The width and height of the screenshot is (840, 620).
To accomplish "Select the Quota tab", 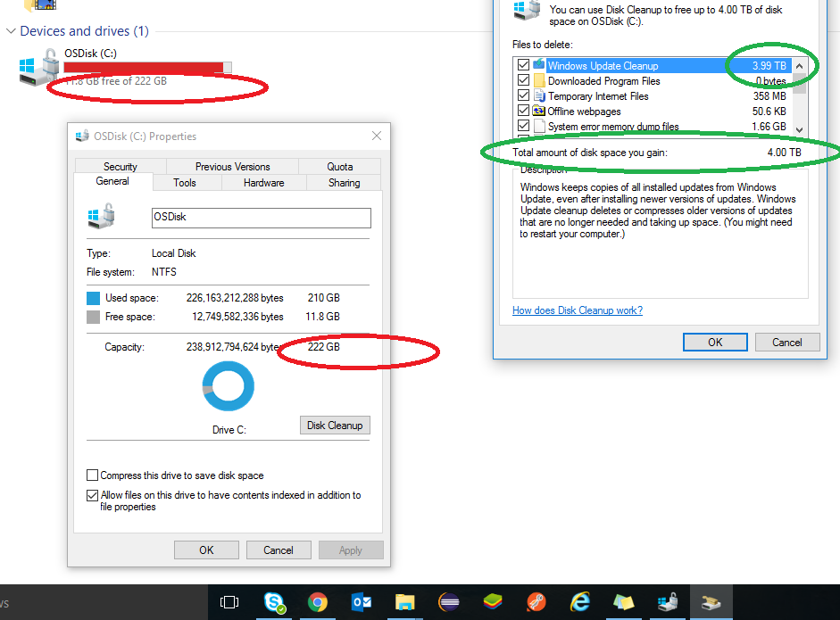I will [x=339, y=167].
